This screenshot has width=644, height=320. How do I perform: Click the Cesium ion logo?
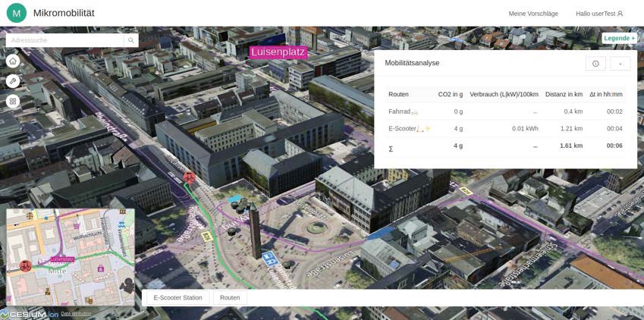(x=29, y=315)
